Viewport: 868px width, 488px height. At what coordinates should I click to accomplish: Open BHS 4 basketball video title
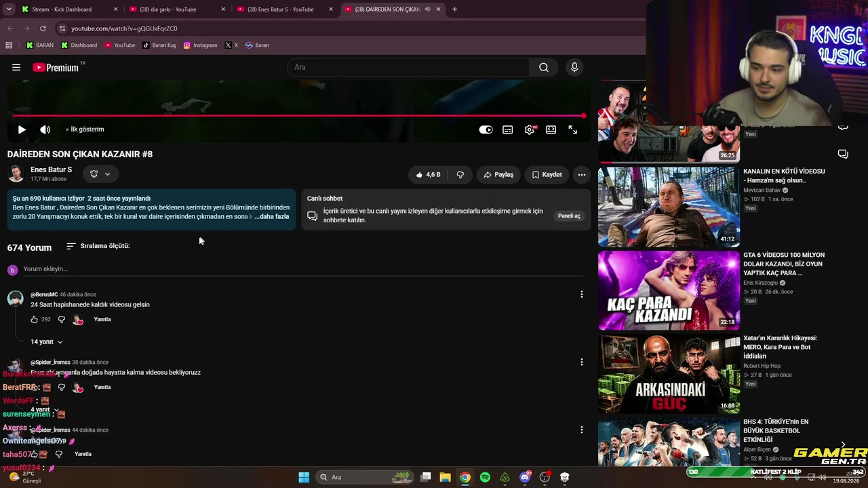(776, 430)
